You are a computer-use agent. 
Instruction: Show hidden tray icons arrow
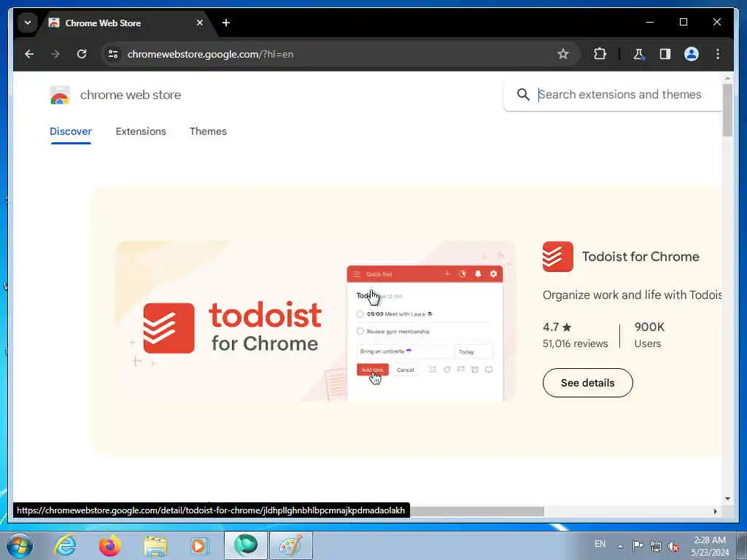(x=620, y=546)
